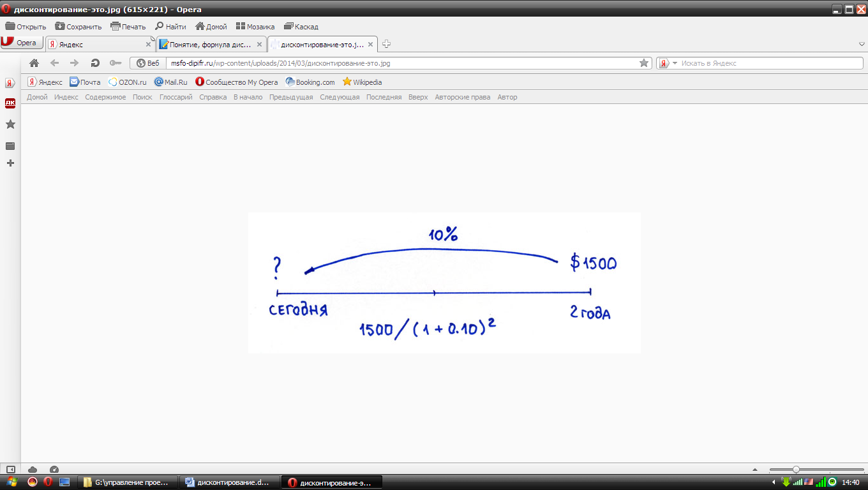Click Домой in the navigation bar
Image resolution: width=868 pixels, height=490 pixels.
pos(37,97)
